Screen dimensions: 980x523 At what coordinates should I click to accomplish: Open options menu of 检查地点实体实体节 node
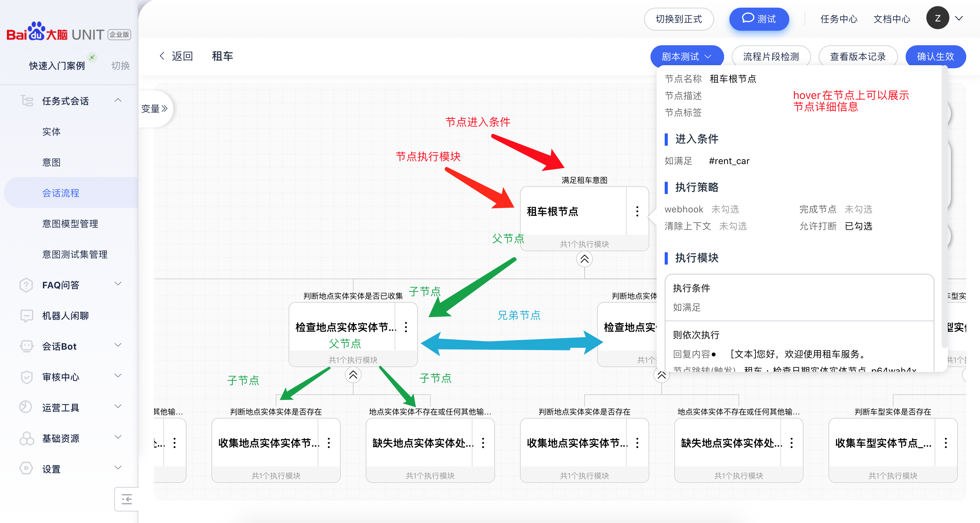[406, 327]
